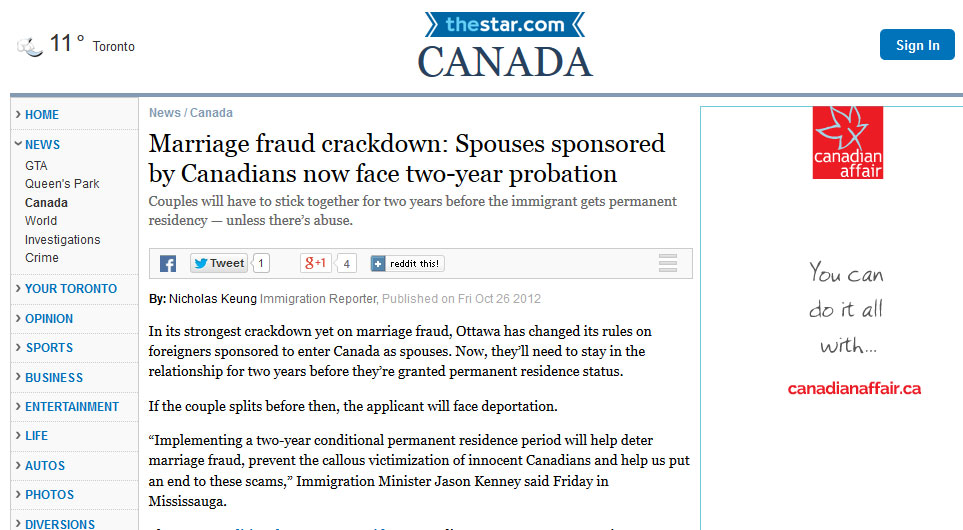This screenshot has width=963, height=530.
Task: Click the Sign In button
Action: [917, 45]
